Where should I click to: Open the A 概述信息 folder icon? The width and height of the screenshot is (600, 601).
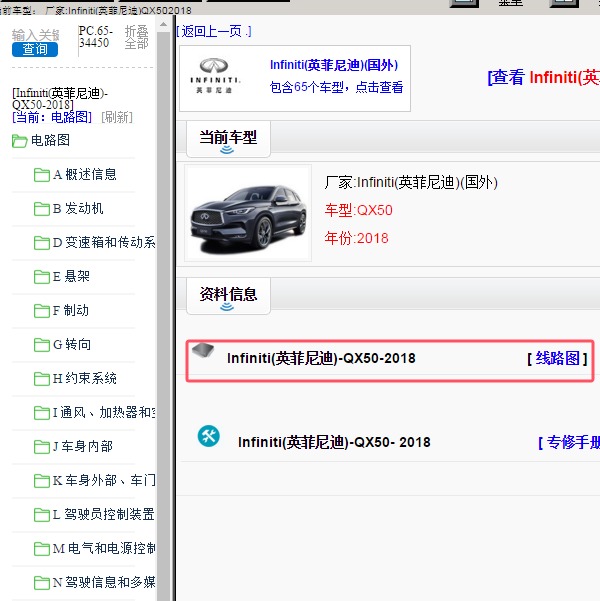(x=41, y=175)
